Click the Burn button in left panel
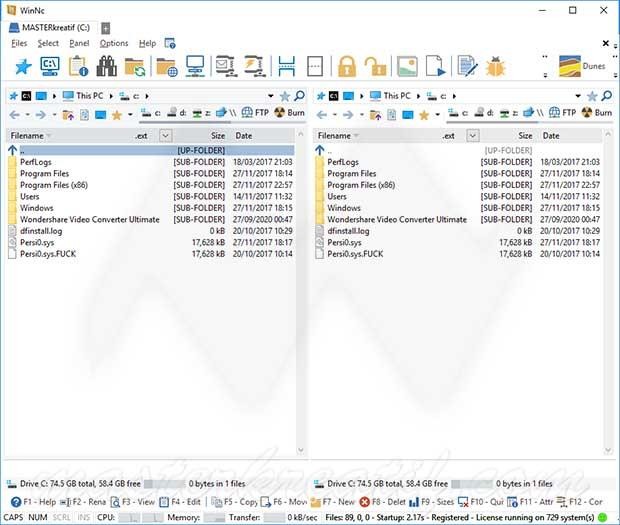620x525 pixels. coord(289,114)
